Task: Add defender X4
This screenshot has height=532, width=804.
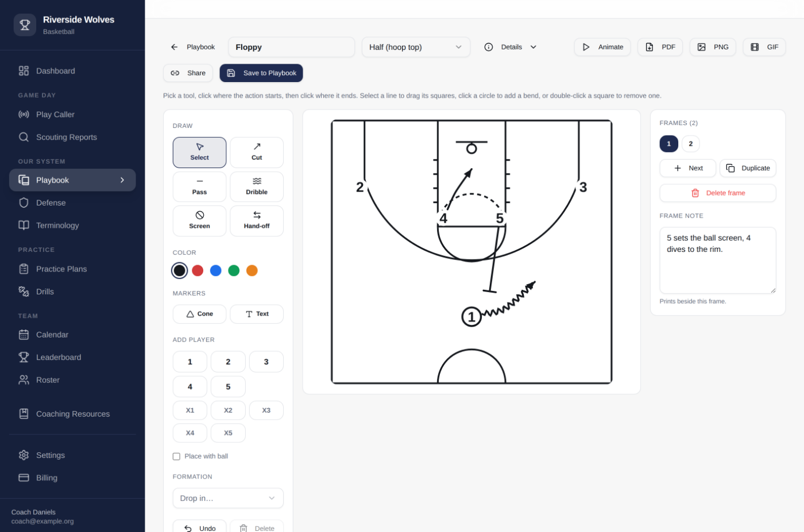Action: (x=190, y=433)
